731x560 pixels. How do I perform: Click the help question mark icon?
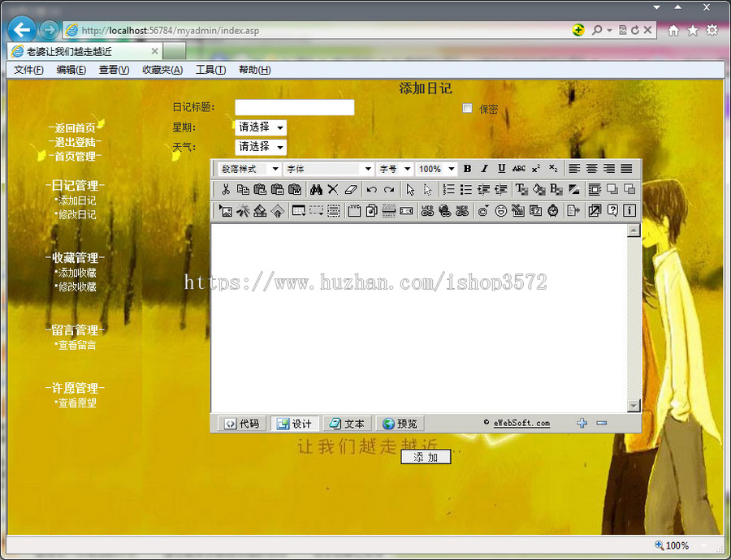pos(612,210)
